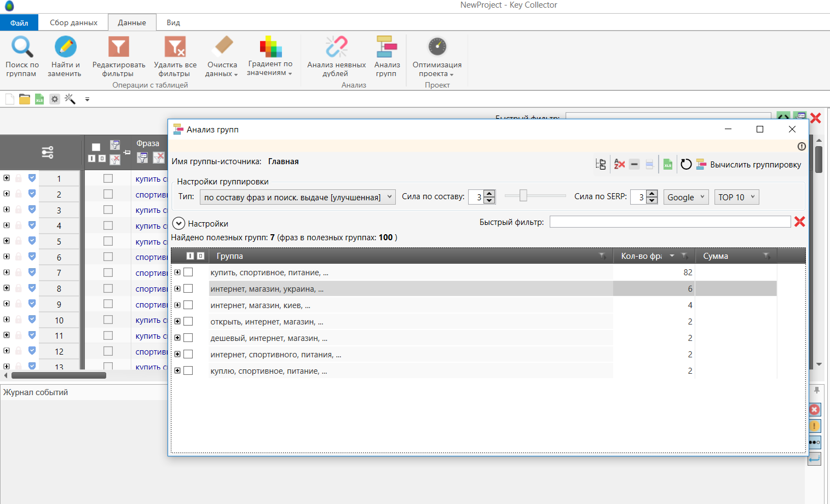Click the column settings sliders icon

pos(48,152)
